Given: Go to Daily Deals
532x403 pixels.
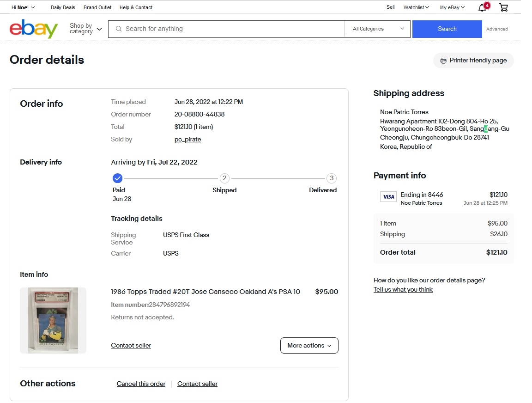Looking at the screenshot, I should 63,7.
